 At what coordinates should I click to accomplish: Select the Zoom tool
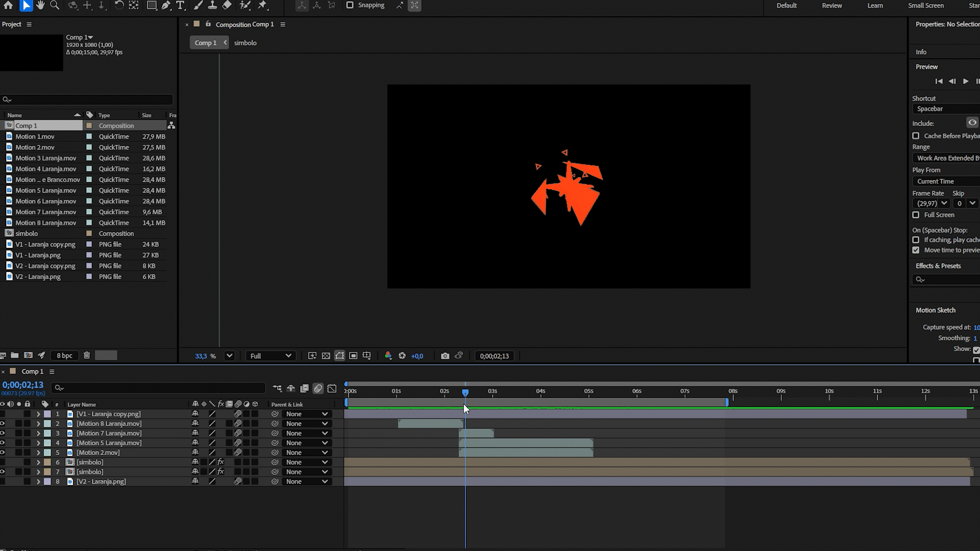55,5
